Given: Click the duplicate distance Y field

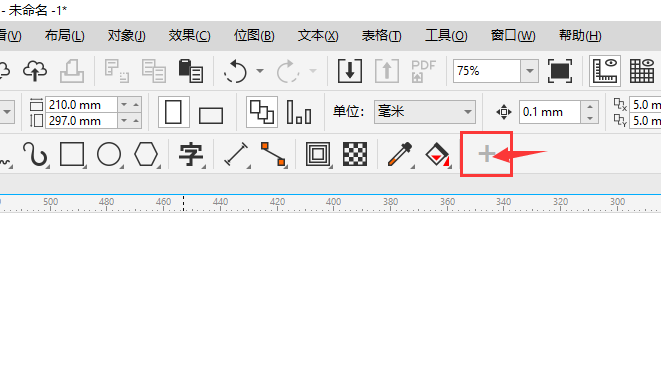Looking at the screenshot, I should point(645,121).
